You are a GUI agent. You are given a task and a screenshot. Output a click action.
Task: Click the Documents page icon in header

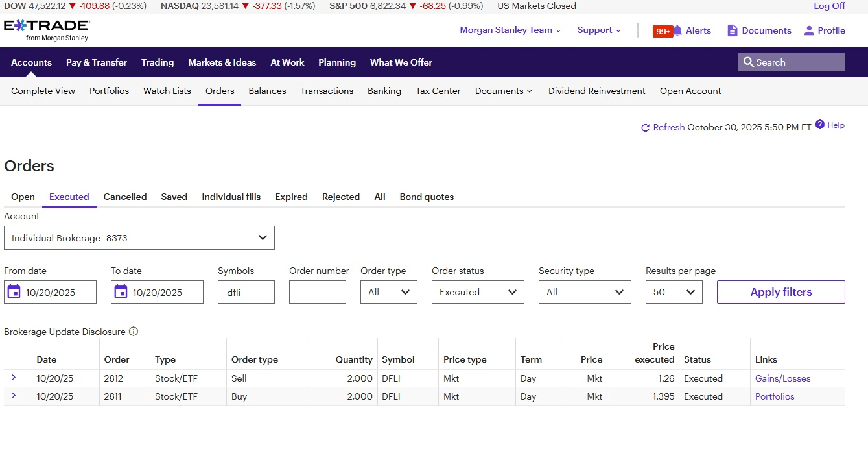[733, 30]
